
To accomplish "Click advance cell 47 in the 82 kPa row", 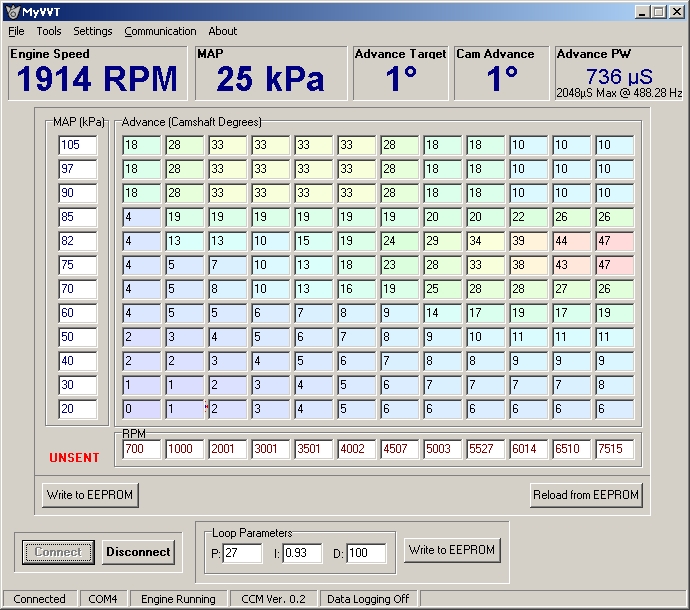I will click(615, 241).
